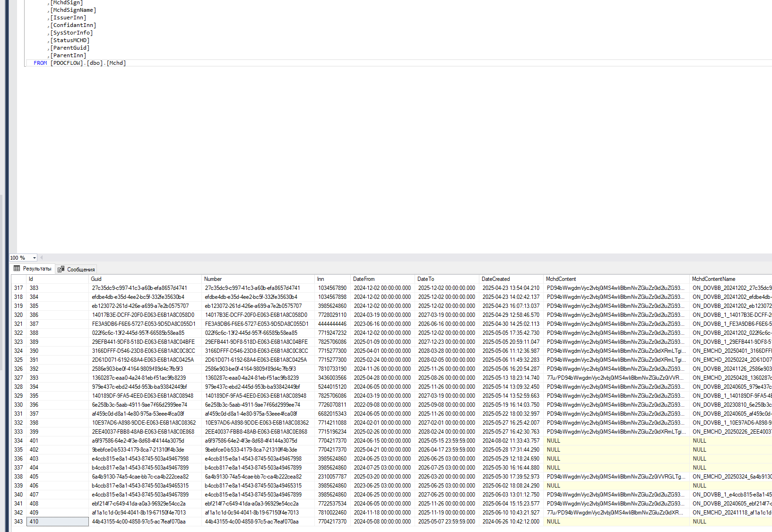Click Inn value 5244015120
This screenshot has width=772, height=532.
[x=333, y=387]
